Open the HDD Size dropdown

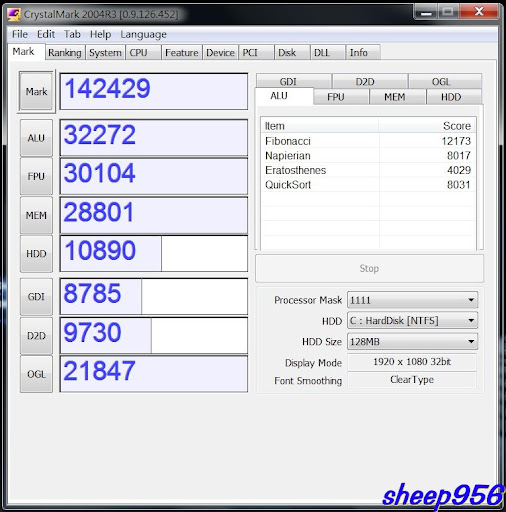[x=412, y=342]
